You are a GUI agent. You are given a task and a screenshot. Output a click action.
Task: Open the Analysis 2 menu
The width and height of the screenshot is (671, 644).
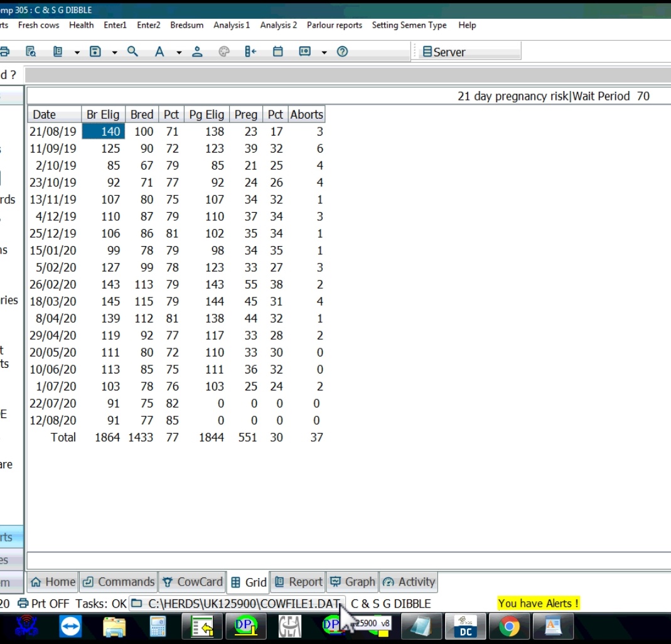[279, 25]
